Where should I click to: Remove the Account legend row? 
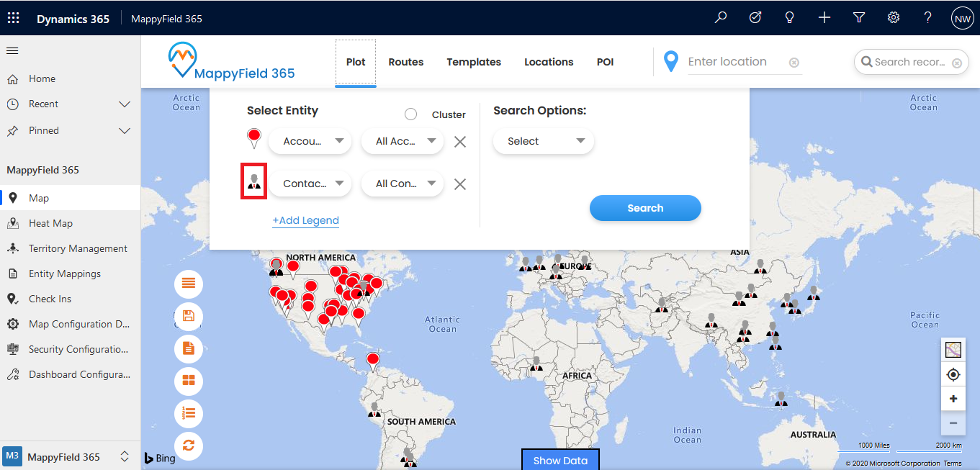tap(460, 142)
